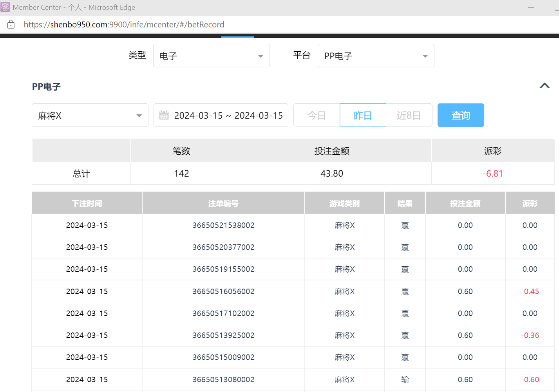
Task: Click the 下注时间 column header
Action: pos(87,203)
